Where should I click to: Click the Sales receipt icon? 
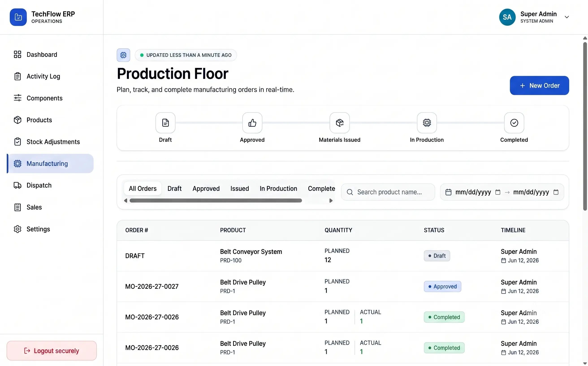click(x=17, y=207)
